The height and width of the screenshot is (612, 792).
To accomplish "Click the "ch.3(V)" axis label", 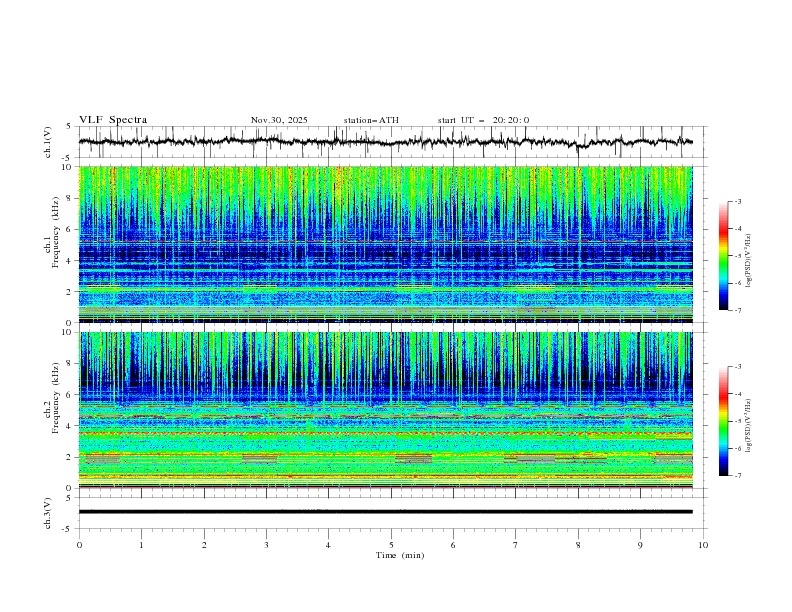I will coord(48,513).
